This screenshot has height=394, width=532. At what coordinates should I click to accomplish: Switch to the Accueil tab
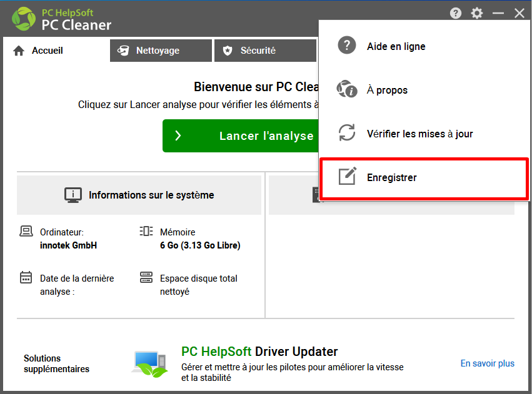56,51
